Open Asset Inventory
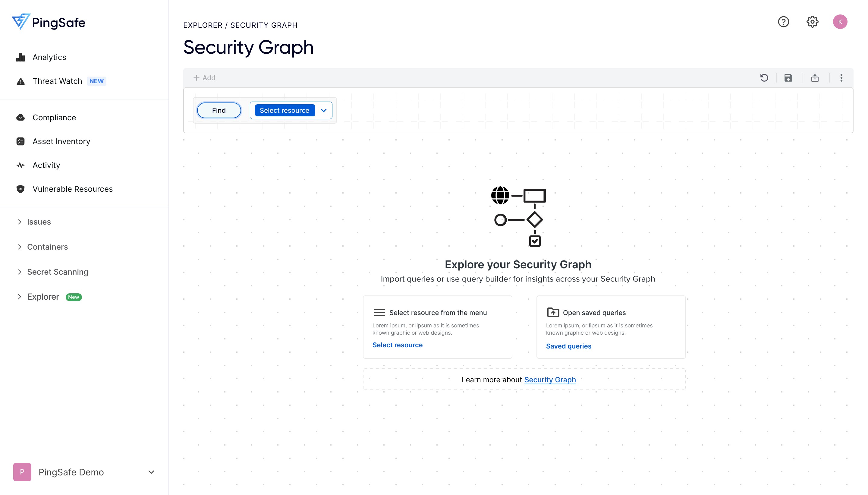Image resolution: width=868 pixels, height=495 pixels. [x=61, y=141]
